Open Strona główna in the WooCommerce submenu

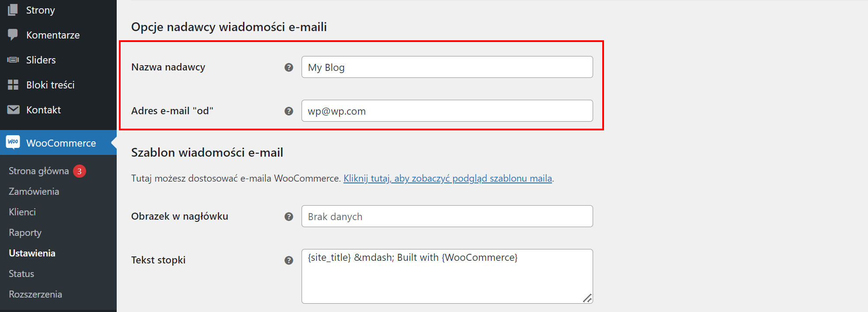pos(39,171)
